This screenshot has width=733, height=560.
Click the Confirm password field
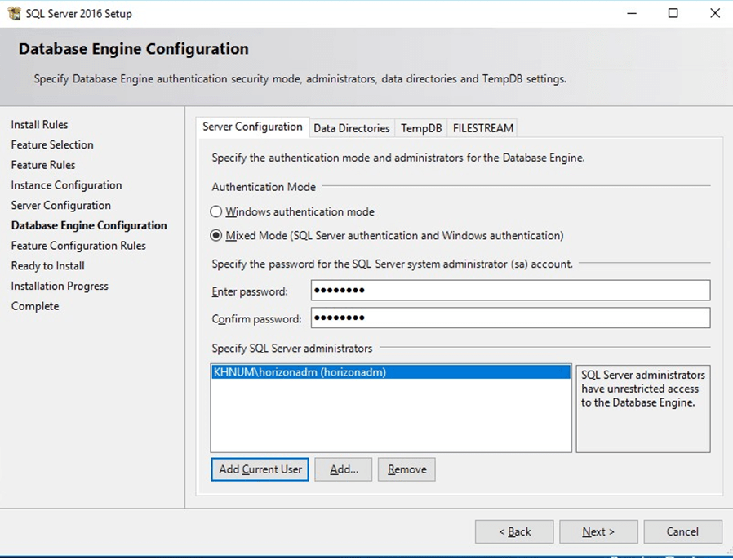point(510,318)
